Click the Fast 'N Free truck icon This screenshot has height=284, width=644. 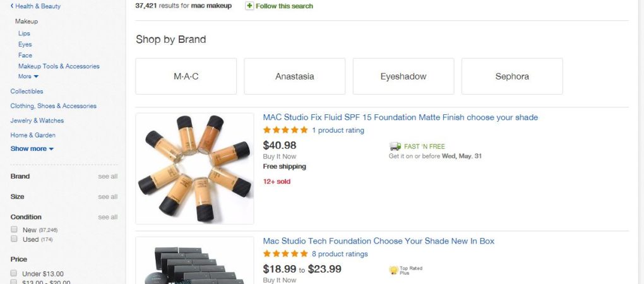point(395,146)
